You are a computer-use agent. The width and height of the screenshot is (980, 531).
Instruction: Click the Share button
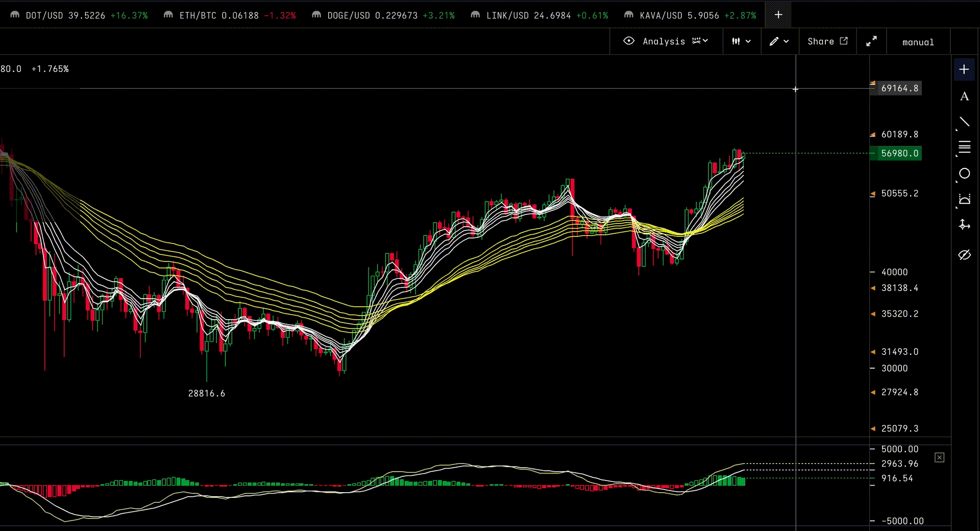pyautogui.click(x=827, y=41)
